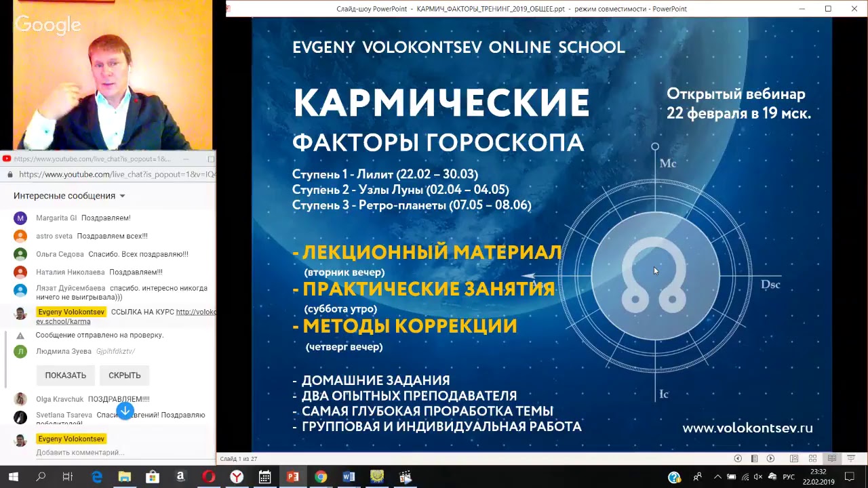Open Windows search from taskbar

[x=41, y=477]
